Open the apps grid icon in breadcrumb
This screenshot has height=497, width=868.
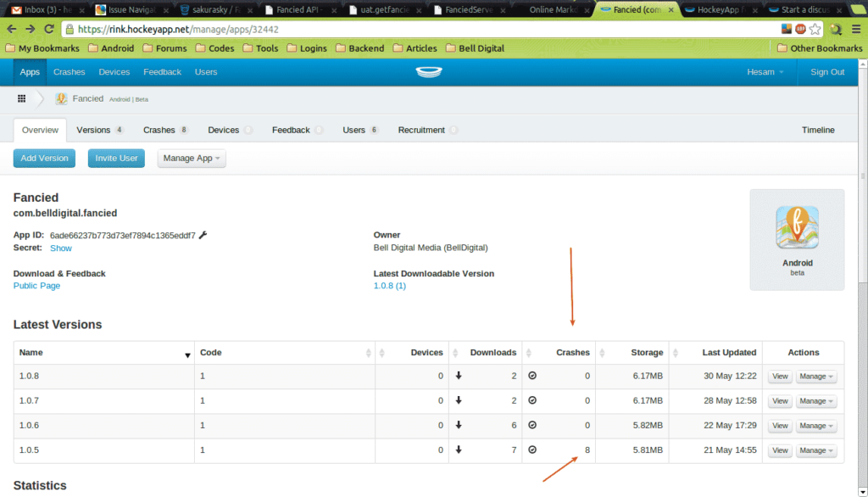(21, 98)
